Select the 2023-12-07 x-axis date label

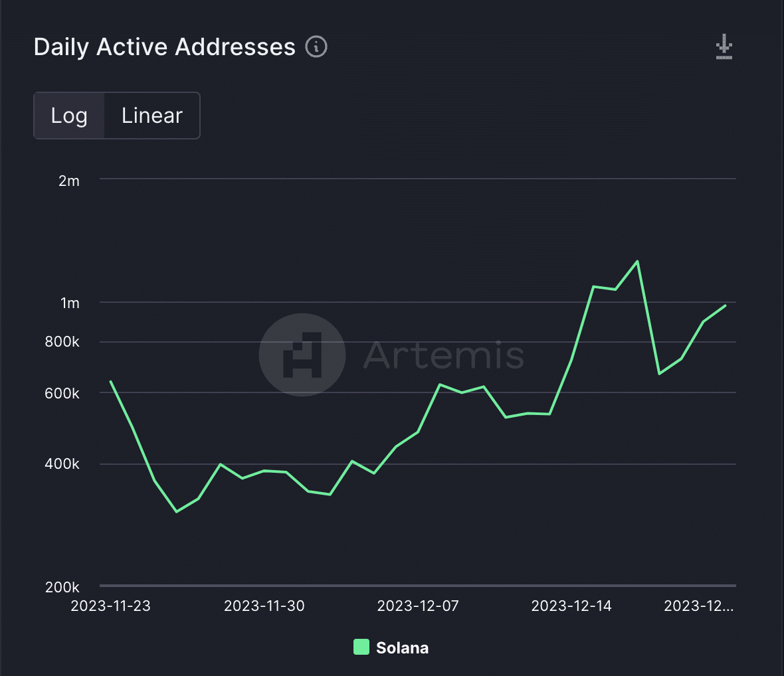(417, 606)
